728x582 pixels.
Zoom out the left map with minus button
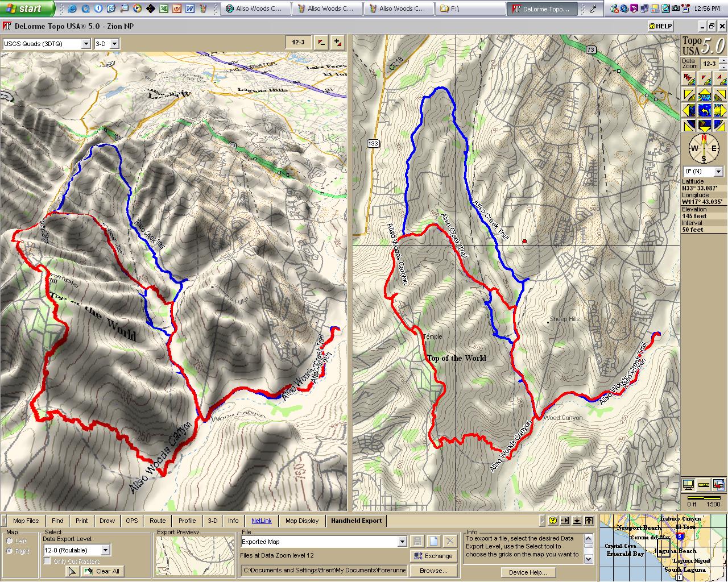click(x=321, y=43)
